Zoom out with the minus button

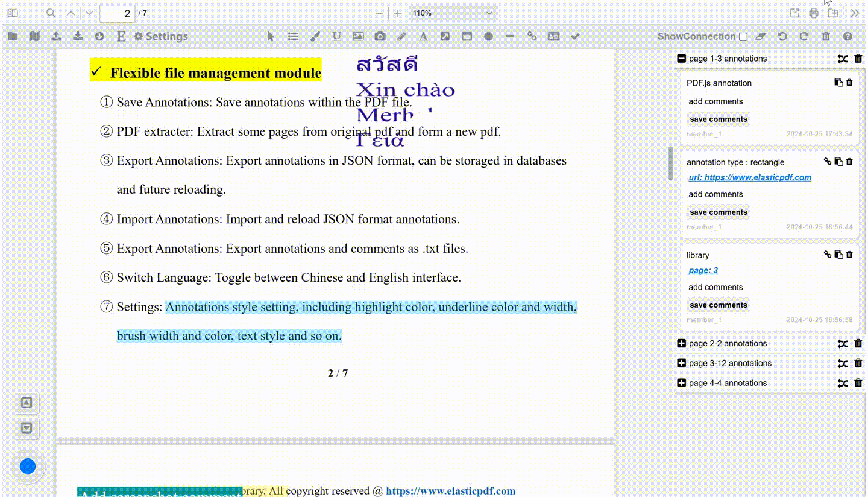(379, 13)
